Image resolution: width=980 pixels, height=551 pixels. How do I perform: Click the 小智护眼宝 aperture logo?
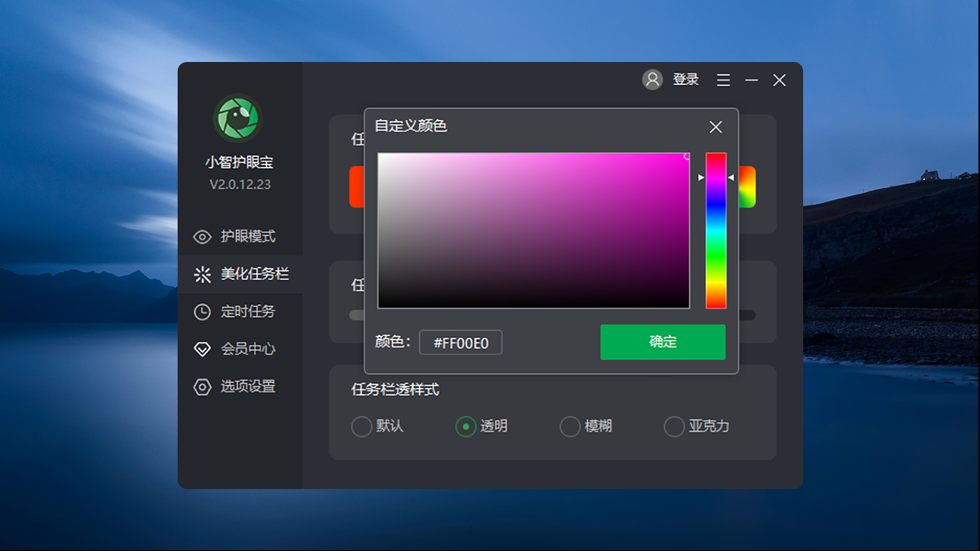coord(237,118)
